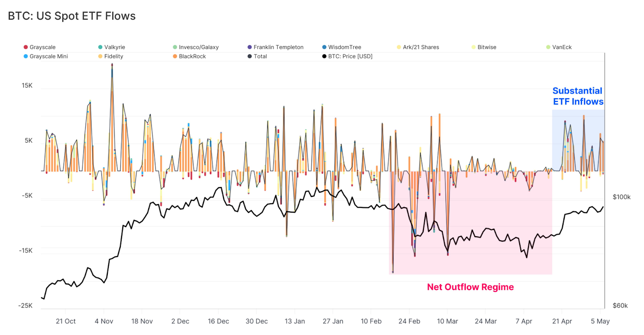Toggle the BTC: Price [USD] series label
The height and width of the screenshot is (335, 644).
tap(350, 56)
